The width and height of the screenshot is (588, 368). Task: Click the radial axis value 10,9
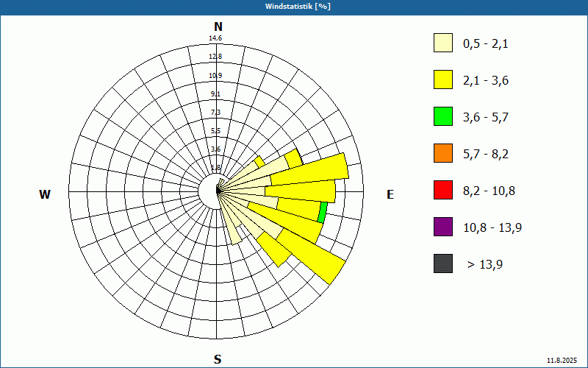215,76
